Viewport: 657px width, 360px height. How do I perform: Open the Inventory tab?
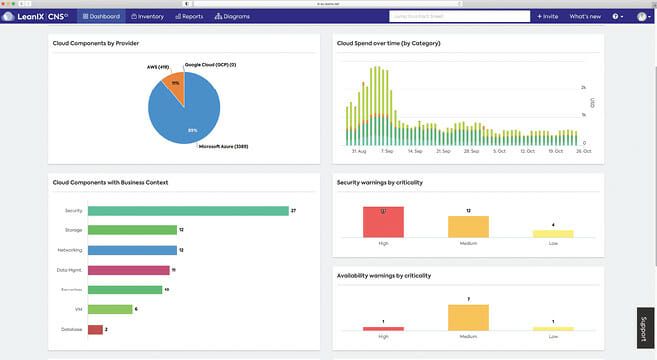coord(147,16)
